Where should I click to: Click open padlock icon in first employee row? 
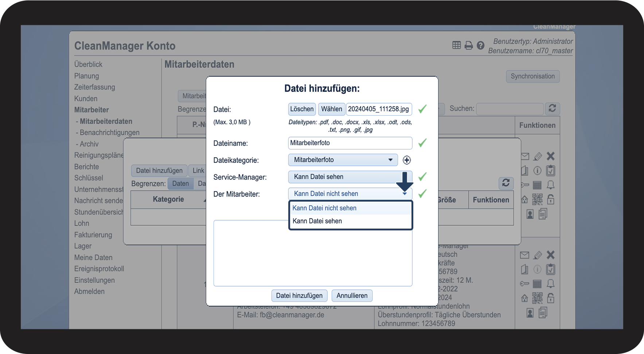point(551,199)
